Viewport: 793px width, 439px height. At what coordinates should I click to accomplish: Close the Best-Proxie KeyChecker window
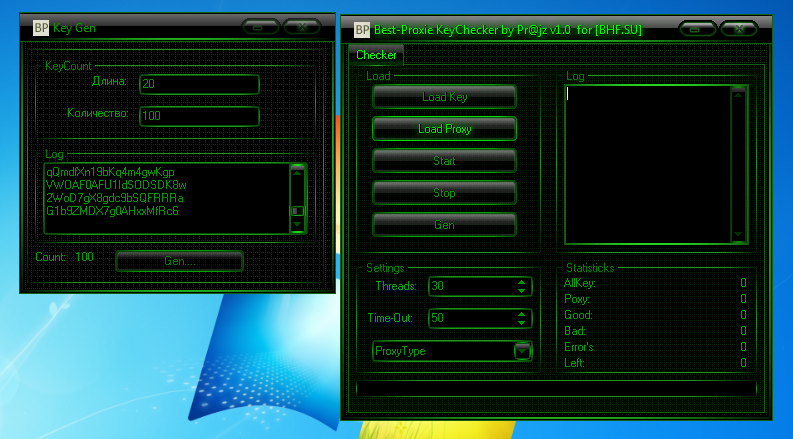pyautogui.click(x=738, y=29)
